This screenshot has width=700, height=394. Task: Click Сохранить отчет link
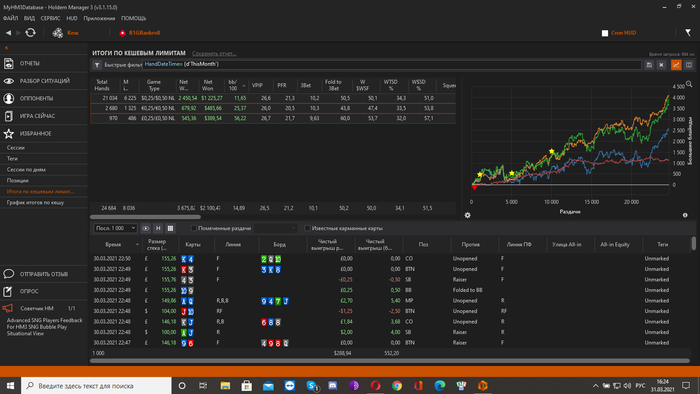[x=214, y=54]
